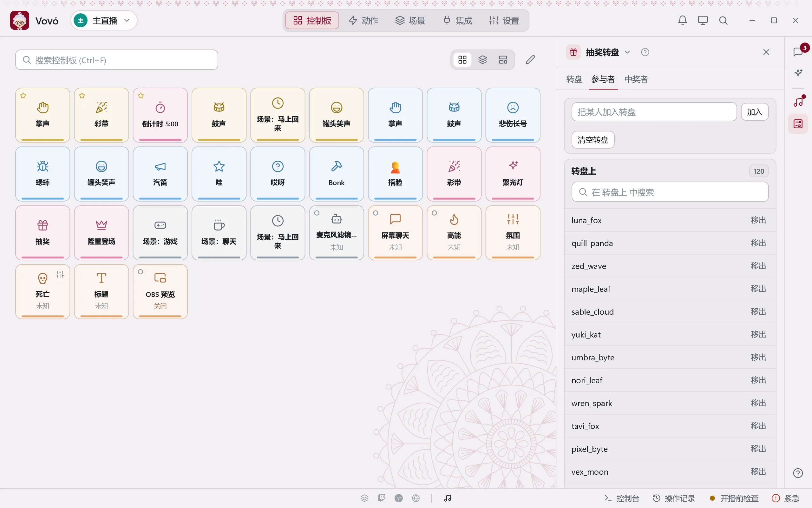Click the 紧急 emergency button
Viewport: 812px width, 508px height.
(x=785, y=498)
